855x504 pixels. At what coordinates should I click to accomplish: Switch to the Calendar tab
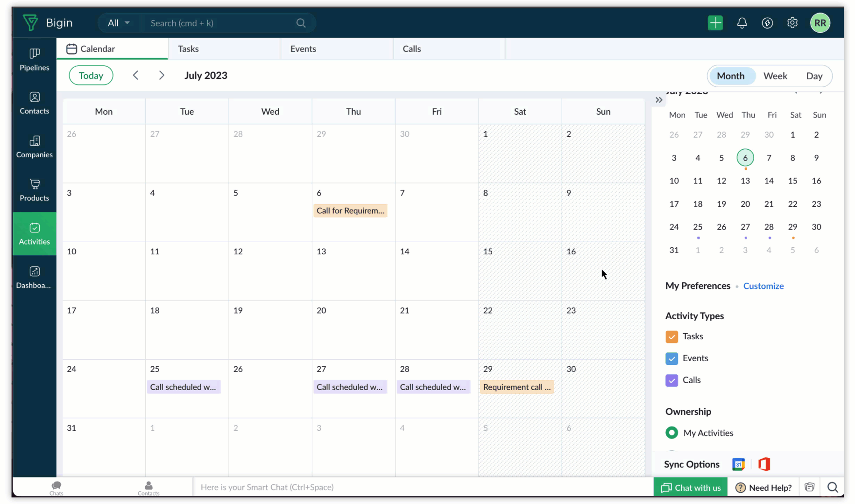(112, 49)
